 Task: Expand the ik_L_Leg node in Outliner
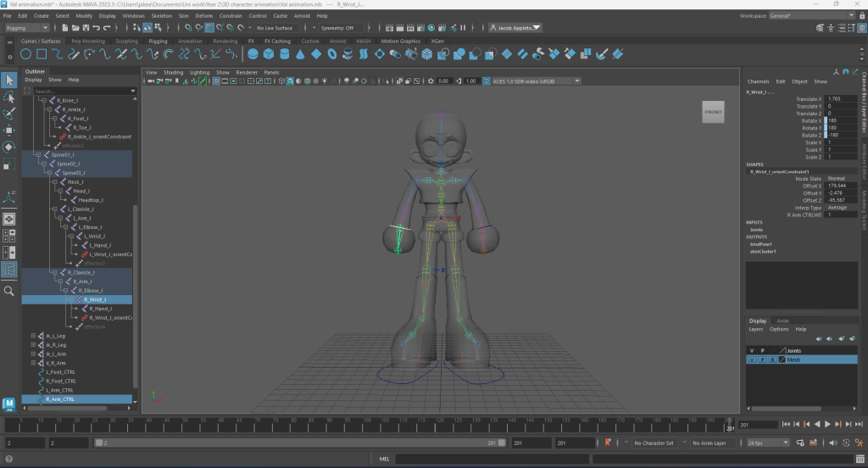pos(33,336)
